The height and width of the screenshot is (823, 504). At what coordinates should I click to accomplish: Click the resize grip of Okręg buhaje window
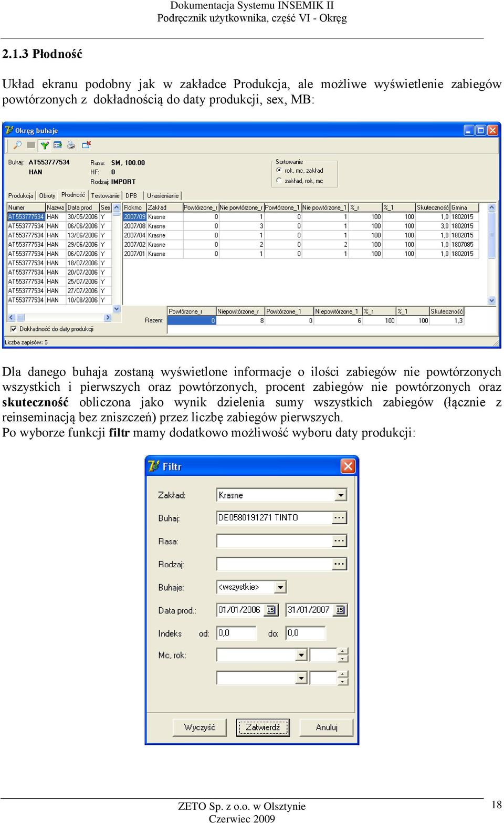coord(496,343)
